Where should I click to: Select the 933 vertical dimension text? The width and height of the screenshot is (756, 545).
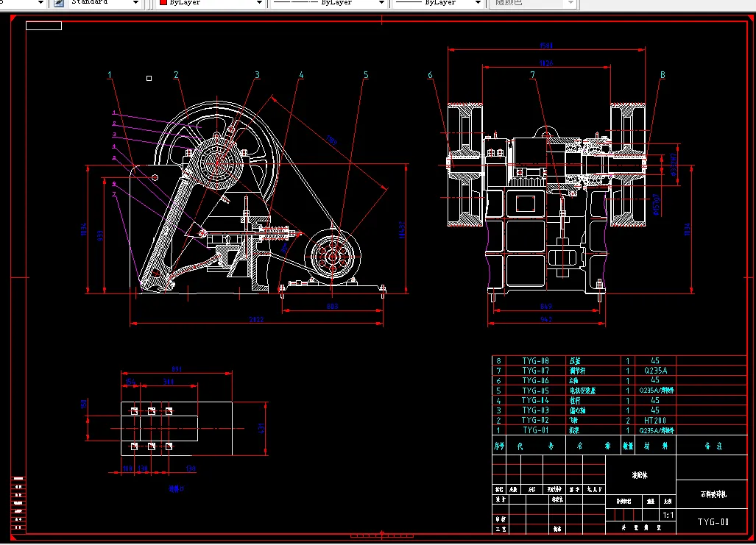pyautogui.click(x=100, y=235)
